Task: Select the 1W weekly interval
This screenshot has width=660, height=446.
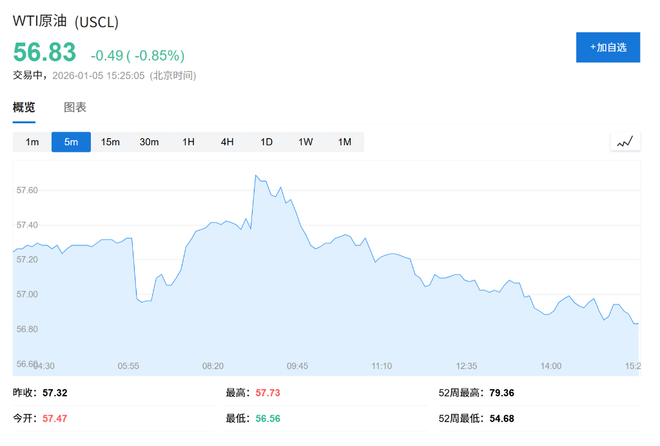Action: (305, 142)
